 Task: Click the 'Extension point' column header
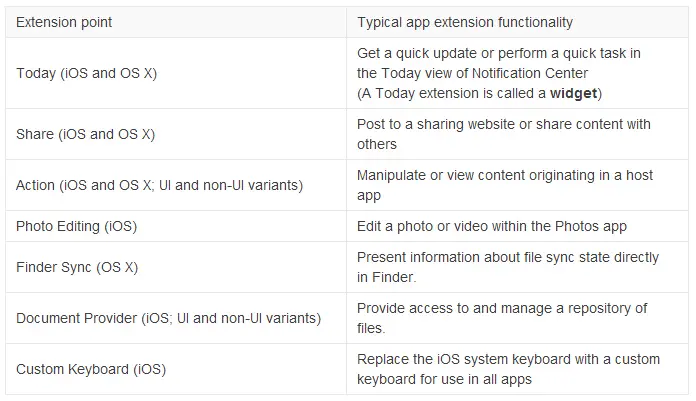click(64, 22)
